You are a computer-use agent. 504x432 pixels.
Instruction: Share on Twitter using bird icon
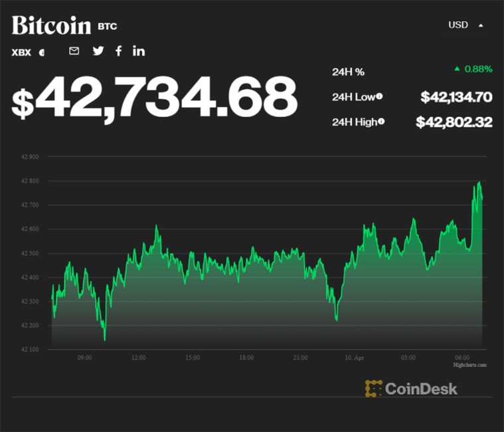tap(98, 51)
